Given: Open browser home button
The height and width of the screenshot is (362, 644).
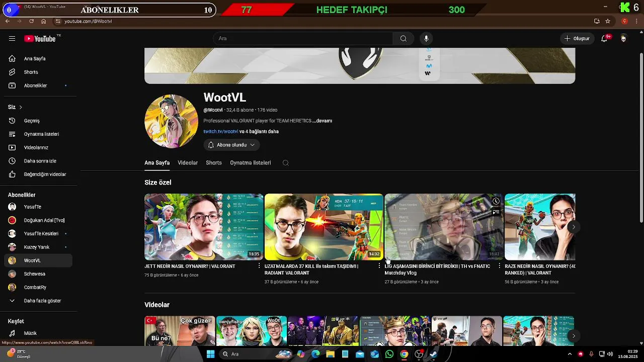Looking at the screenshot, I should [44, 21].
